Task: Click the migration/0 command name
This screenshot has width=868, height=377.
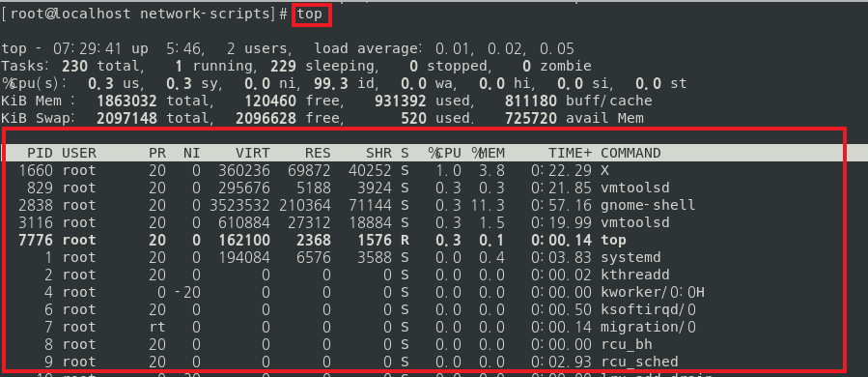Action: pyautogui.click(x=648, y=327)
